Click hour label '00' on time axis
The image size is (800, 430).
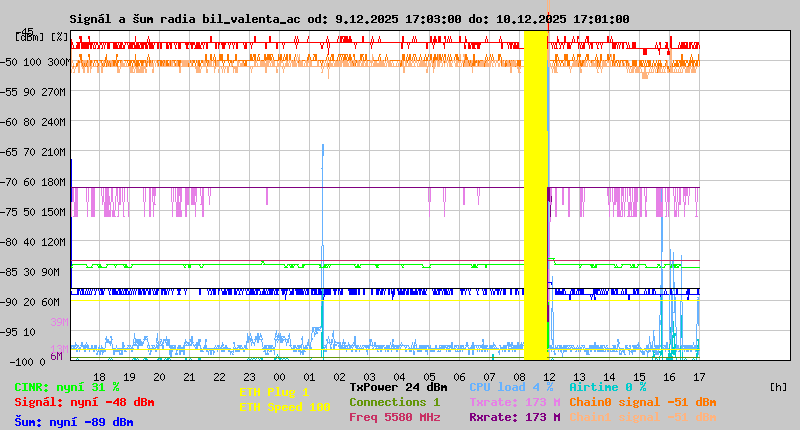pyautogui.click(x=279, y=377)
